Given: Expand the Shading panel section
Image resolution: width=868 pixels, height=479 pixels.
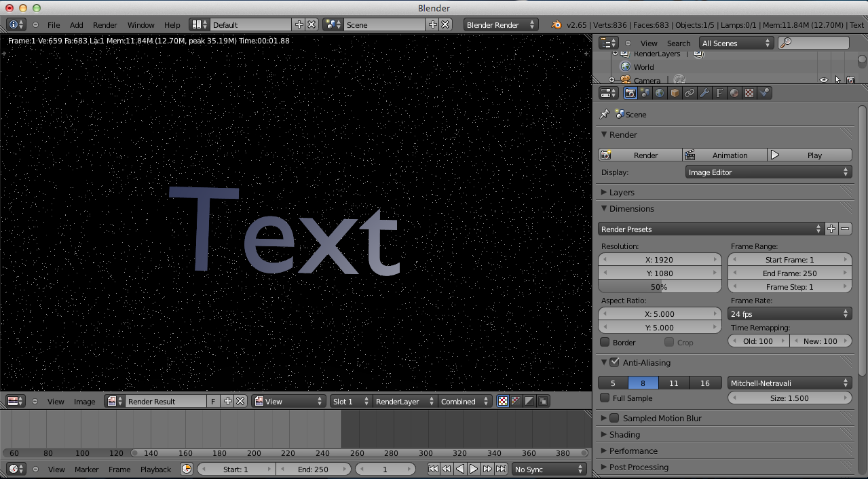Looking at the screenshot, I should 624,434.
